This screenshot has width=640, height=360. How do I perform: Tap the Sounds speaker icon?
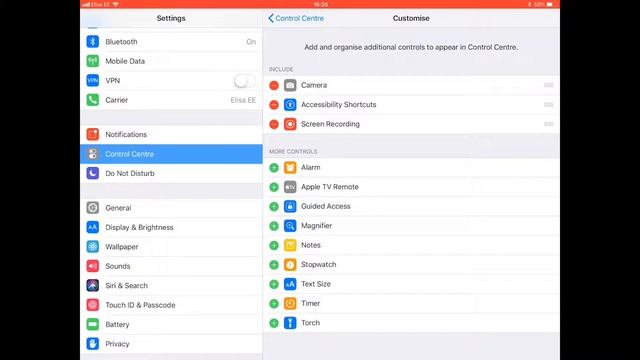[x=93, y=266]
